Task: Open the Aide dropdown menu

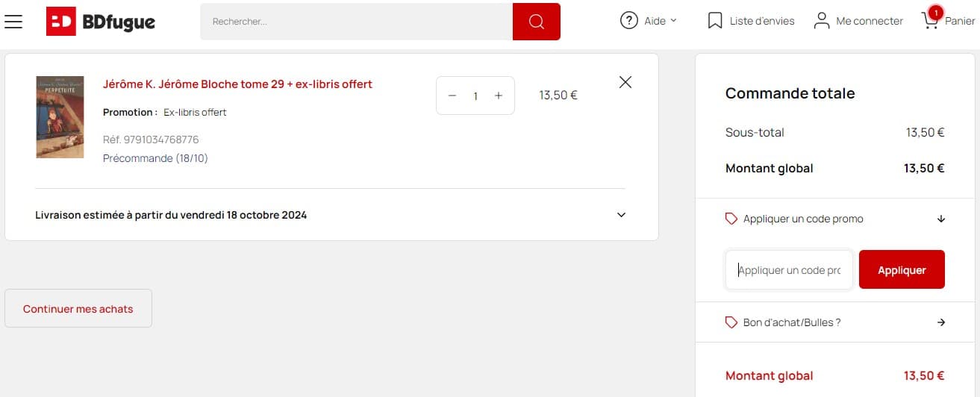Action: click(649, 21)
